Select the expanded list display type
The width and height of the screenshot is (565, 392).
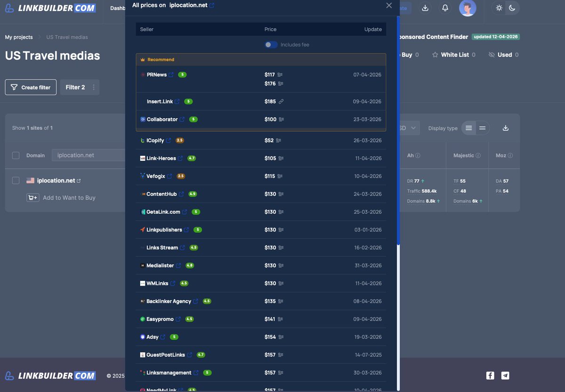point(468,128)
